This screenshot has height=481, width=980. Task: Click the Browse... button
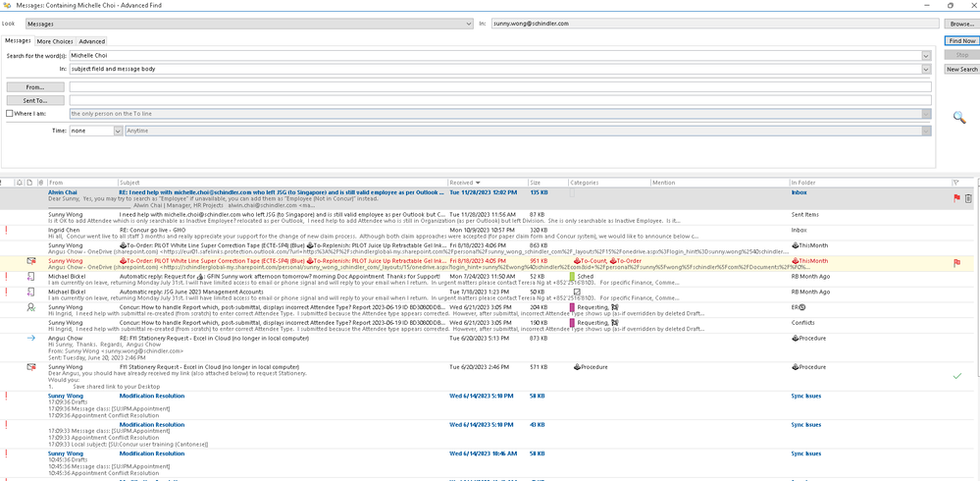[961, 24]
